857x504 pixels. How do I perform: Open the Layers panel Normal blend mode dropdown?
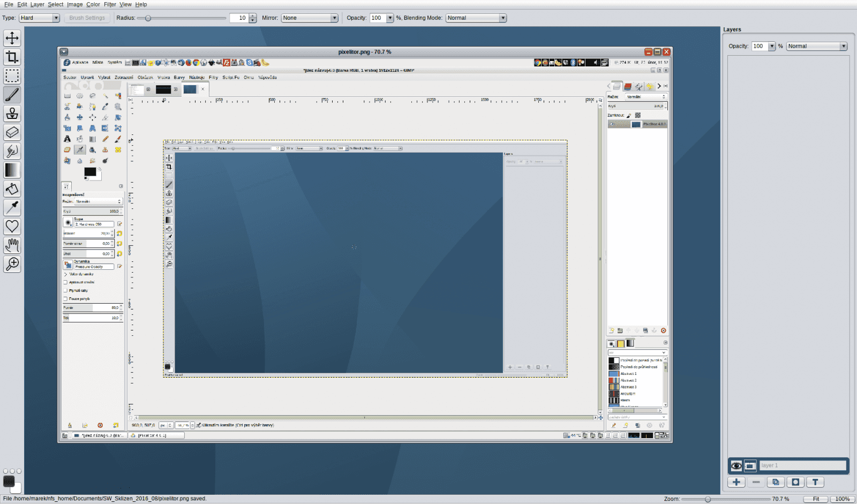817,46
